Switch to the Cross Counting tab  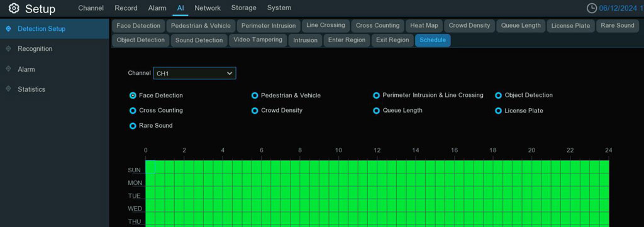point(377,25)
